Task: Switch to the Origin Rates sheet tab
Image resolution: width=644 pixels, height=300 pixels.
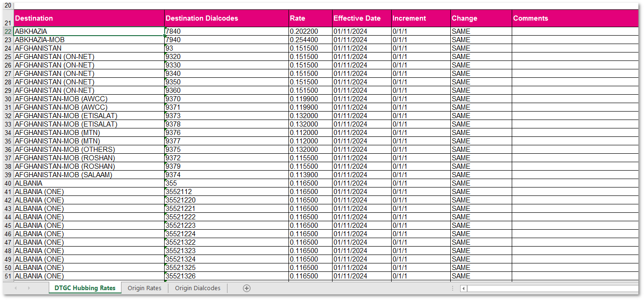Action: coord(144,288)
